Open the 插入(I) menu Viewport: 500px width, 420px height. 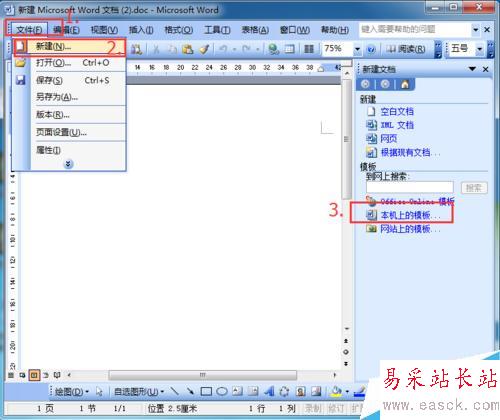[x=141, y=30]
